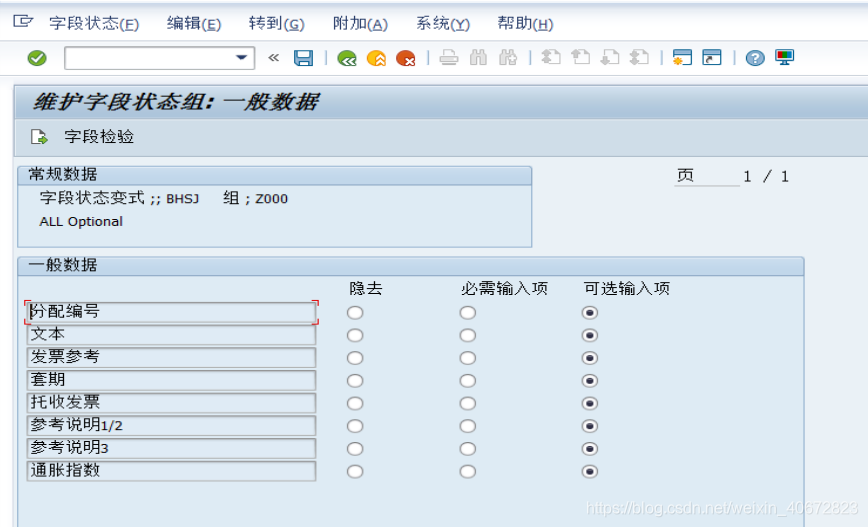868x527 pixels.
Task: Click the Next Page icon
Action: coord(610,58)
